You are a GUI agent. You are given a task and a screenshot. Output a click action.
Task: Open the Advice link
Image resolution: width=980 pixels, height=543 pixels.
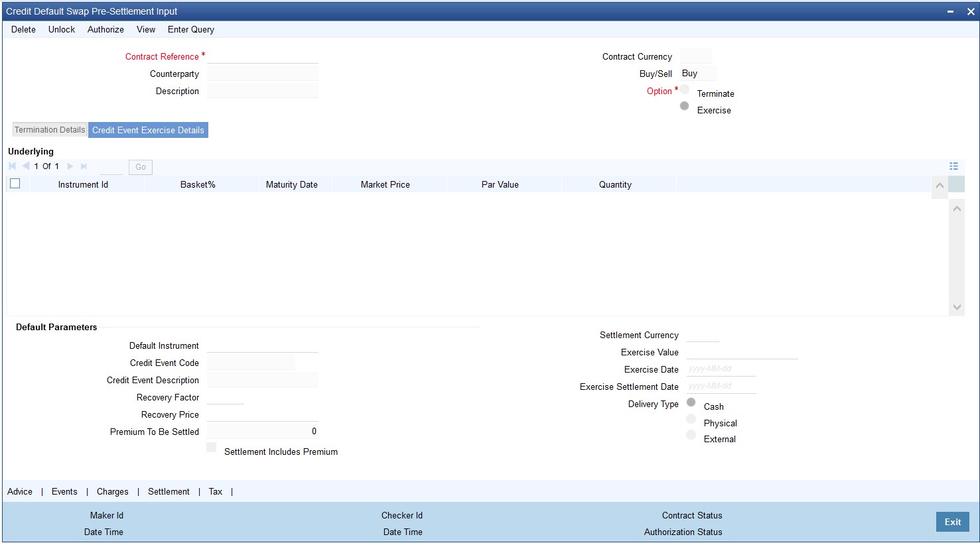click(x=20, y=491)
